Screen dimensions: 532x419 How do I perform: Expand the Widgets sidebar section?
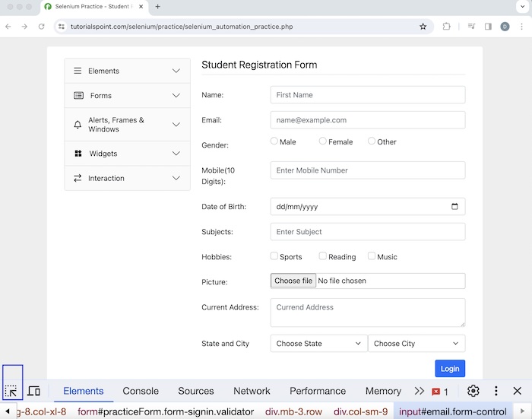point(127,154)
